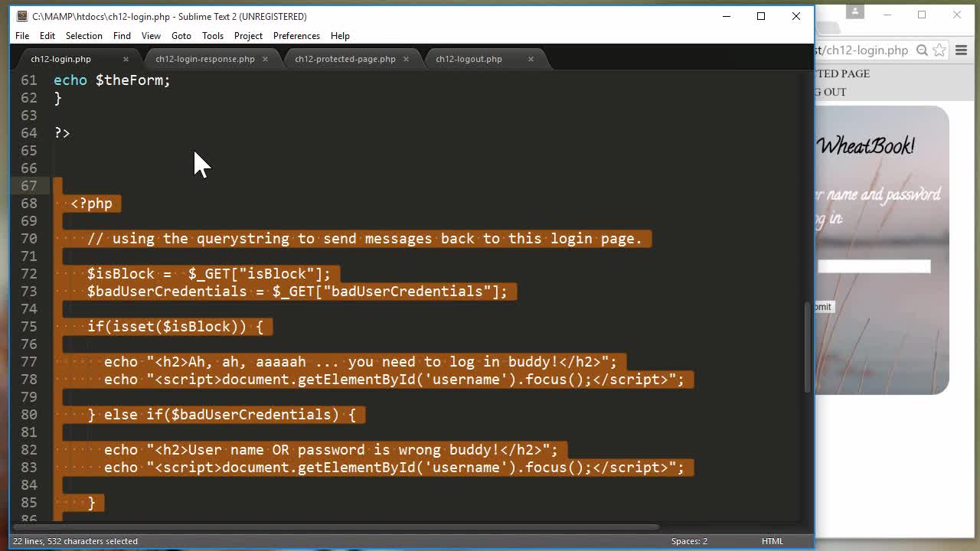
Task: Click the zoom magnifier icon in browser address bar
Action: tap(923, 51)
